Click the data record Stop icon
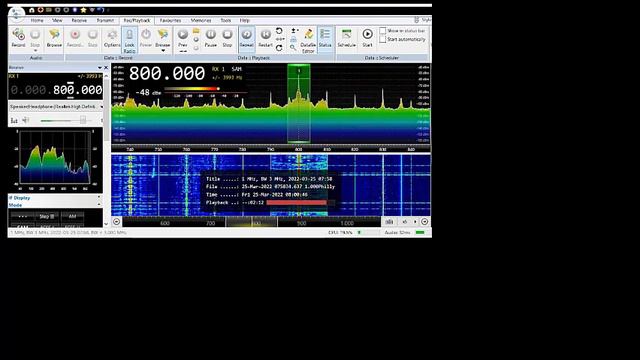The image size is (640, 360). coord(93,35)
